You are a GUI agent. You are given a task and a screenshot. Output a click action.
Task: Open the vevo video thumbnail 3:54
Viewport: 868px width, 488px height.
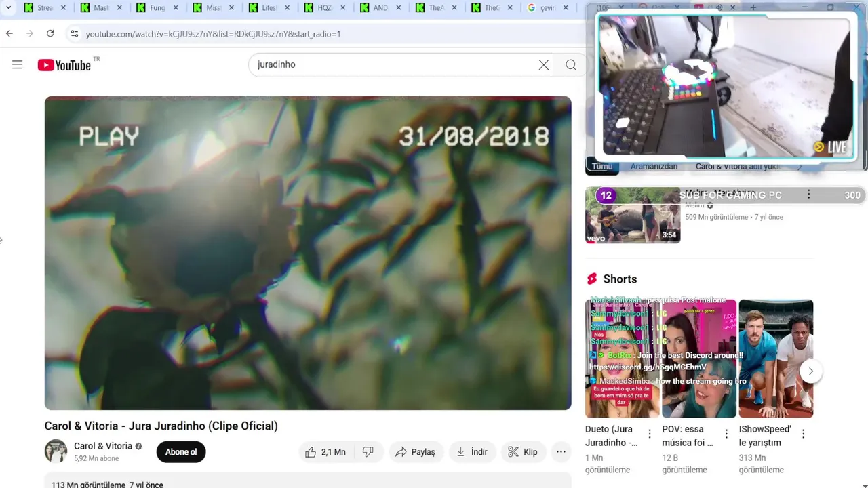click(633, 215)
